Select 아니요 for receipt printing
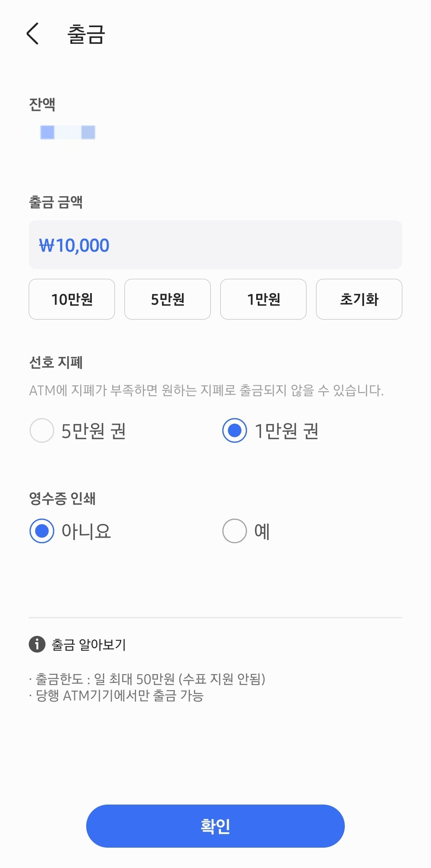 pyautogui.click(x=42, y=531)
